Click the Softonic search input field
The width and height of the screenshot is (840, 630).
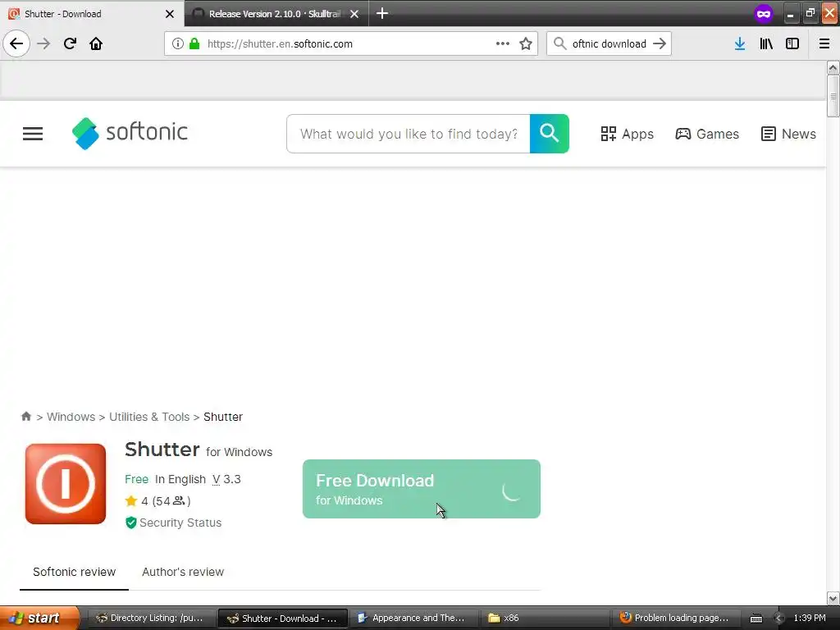click(x=409, y=134)
